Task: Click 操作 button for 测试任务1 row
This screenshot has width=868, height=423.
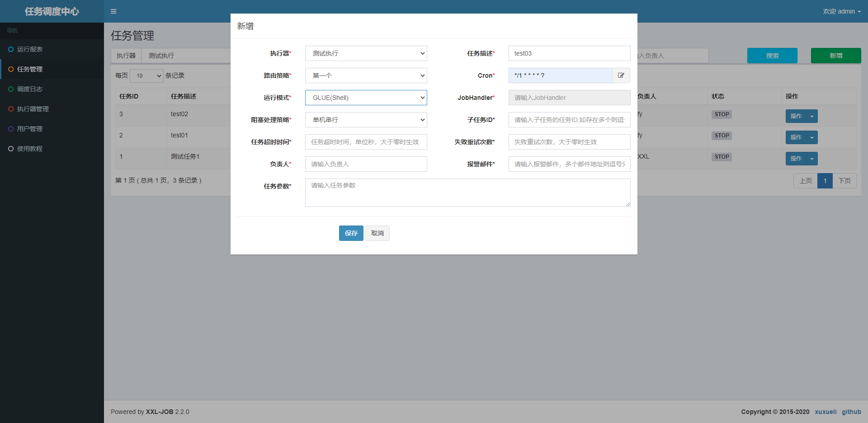Action: pos(796,159)
